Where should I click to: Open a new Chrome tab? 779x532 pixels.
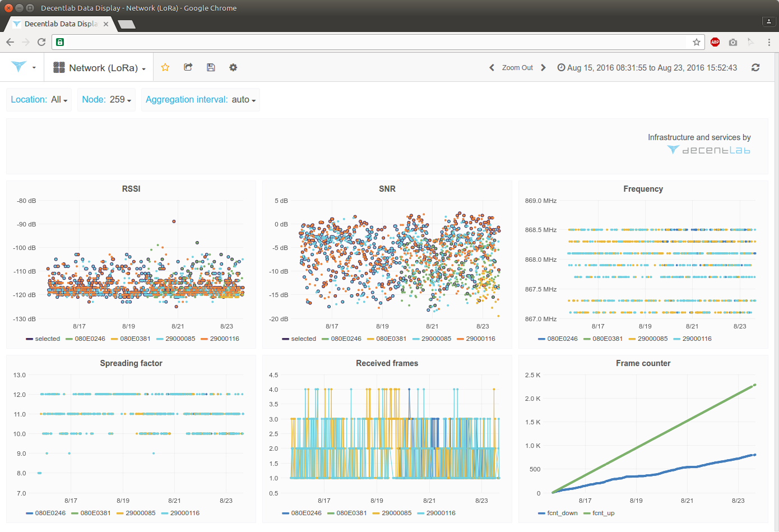click(127, 24)
